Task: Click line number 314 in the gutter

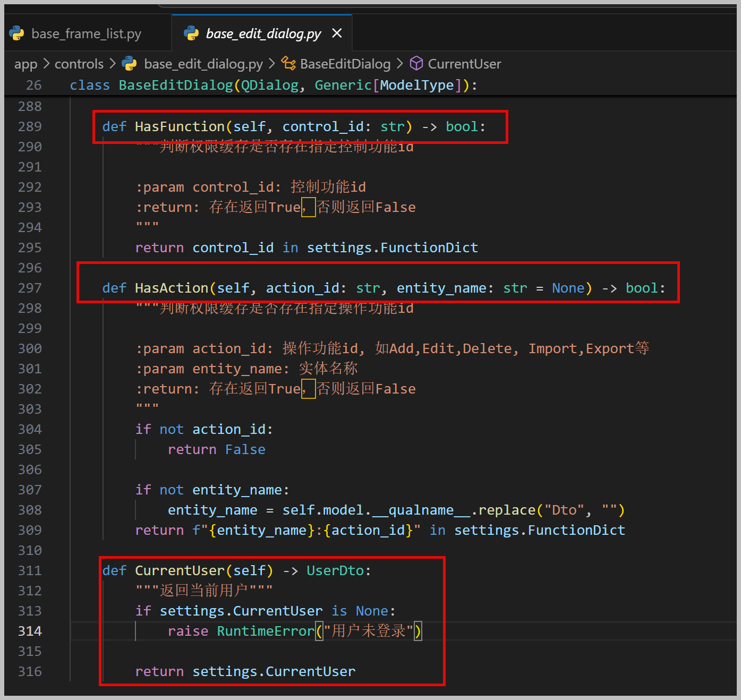Action: (x=30, y=631)
